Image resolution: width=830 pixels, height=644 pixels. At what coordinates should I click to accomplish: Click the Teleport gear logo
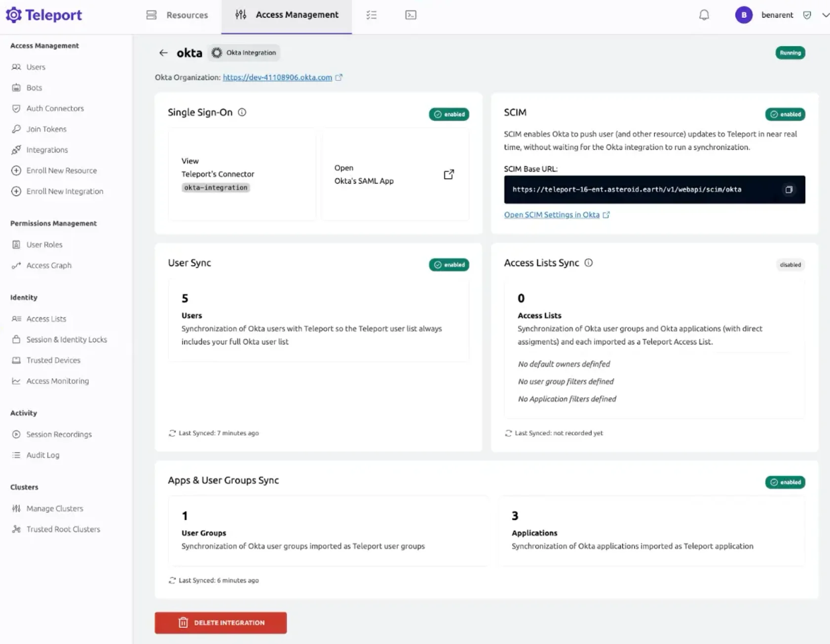14,15
